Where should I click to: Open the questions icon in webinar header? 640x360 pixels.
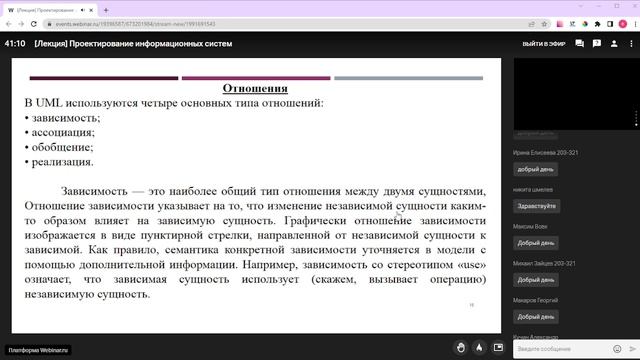click(x=597, y=43)
